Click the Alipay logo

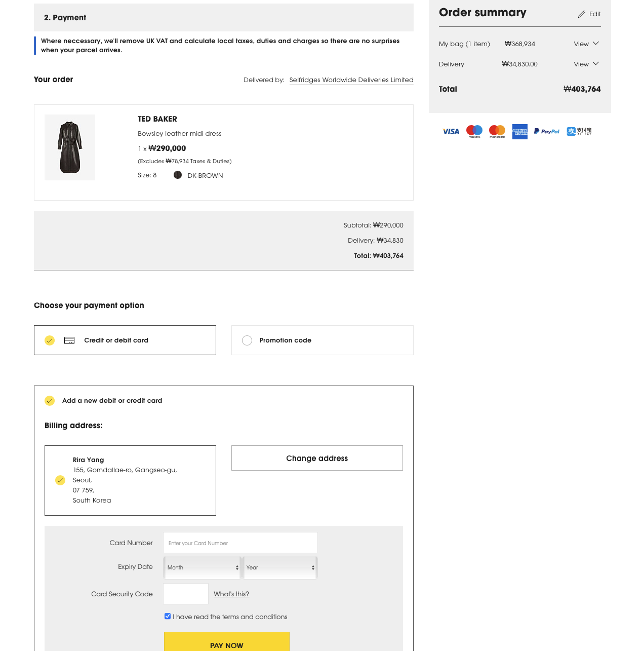tap(579, 132)
